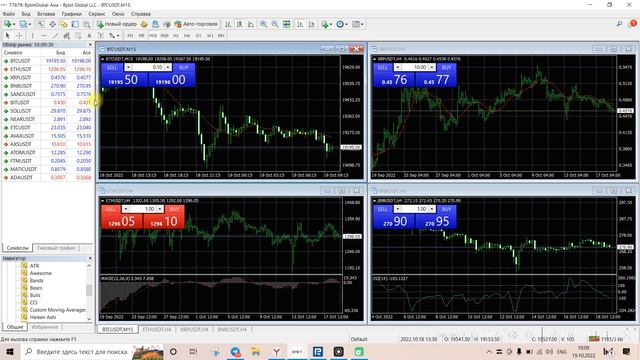Switch timeframe to M1
This screenshot has height=360, width=640.
click(x=130, y=36)
